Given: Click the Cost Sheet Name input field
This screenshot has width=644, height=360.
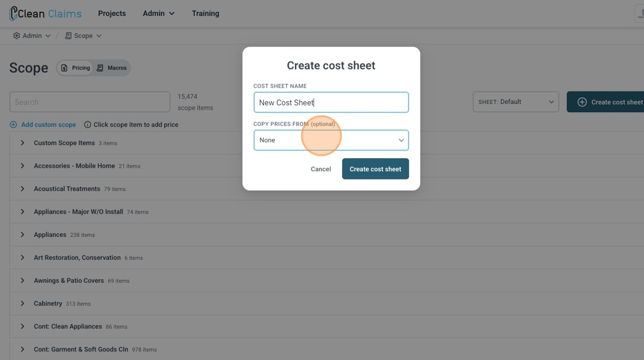Looking at the screenshot, I should point(331,102).
